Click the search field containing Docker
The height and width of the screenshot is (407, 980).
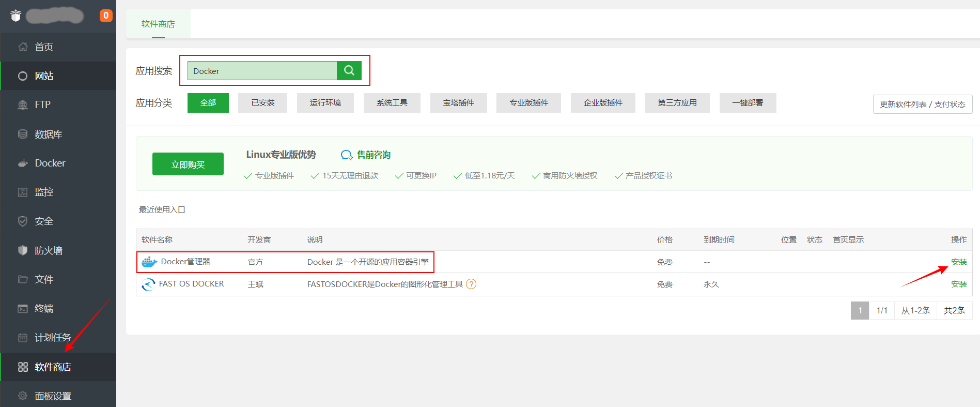point(262,71)
